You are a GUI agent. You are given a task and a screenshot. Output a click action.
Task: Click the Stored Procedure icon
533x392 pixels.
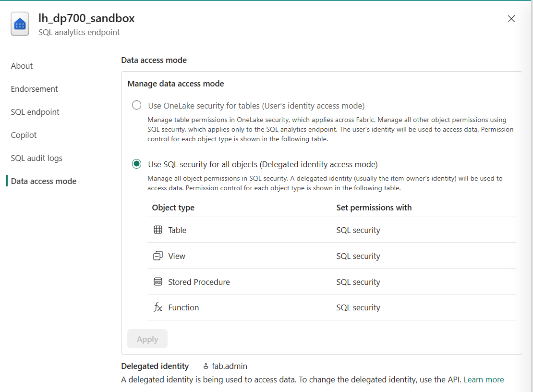(x=158, y=282)
